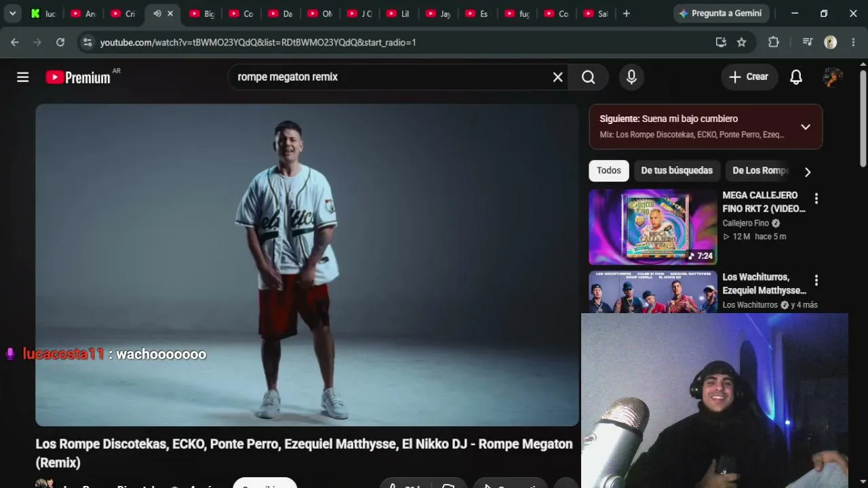Reload the current page
This screenshot has height=488, width=868.
pos(60,42)
